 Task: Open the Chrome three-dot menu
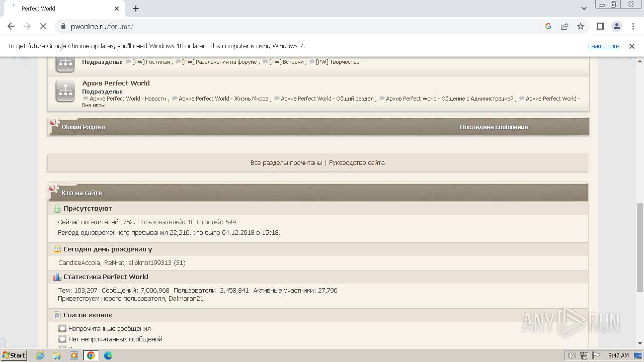[632, 26]
